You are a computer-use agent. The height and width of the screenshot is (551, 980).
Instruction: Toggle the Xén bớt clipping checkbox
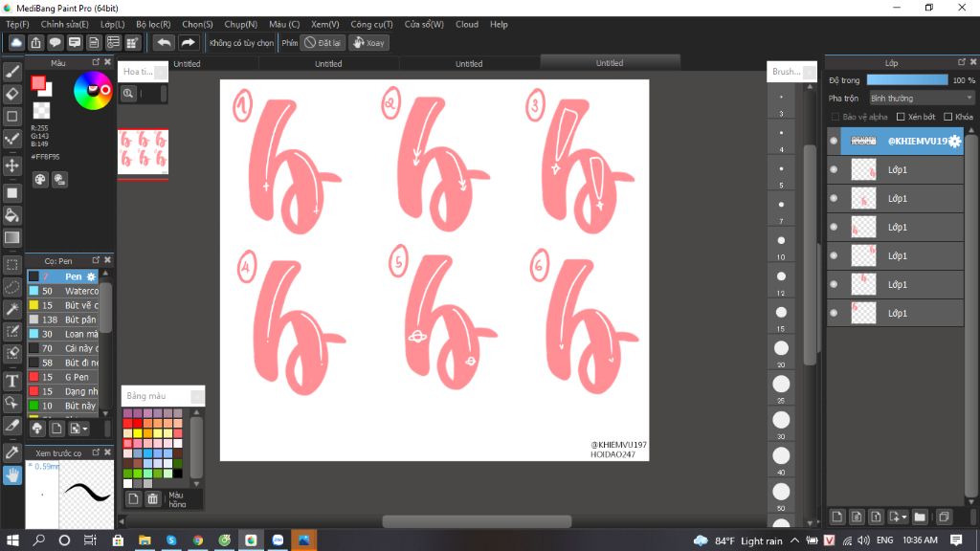[x=901, y=117]
